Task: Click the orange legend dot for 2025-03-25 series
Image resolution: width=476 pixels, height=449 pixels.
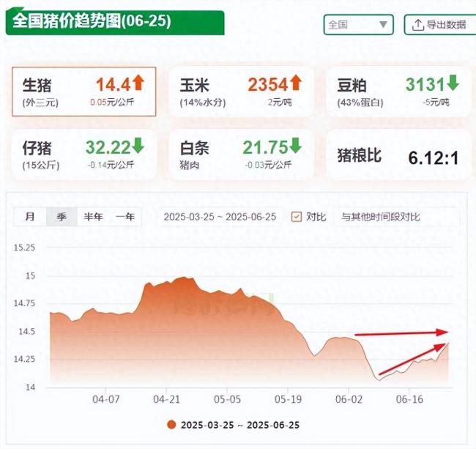Action: click(171, 425)
